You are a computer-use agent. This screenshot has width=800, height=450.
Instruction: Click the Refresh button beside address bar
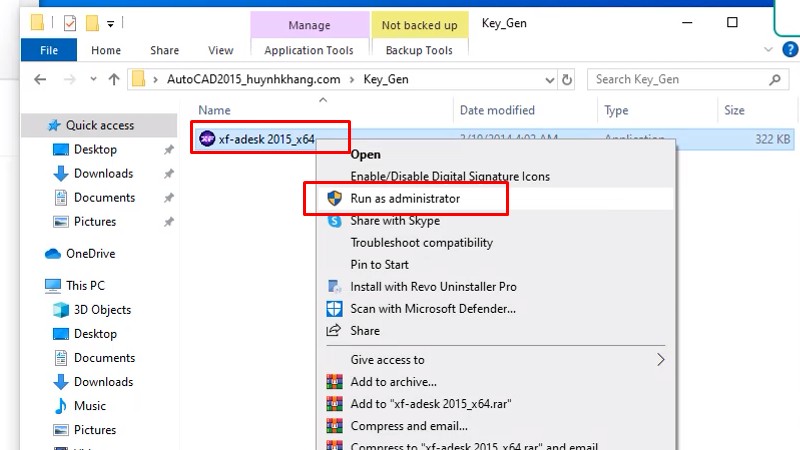click(568, 79)
